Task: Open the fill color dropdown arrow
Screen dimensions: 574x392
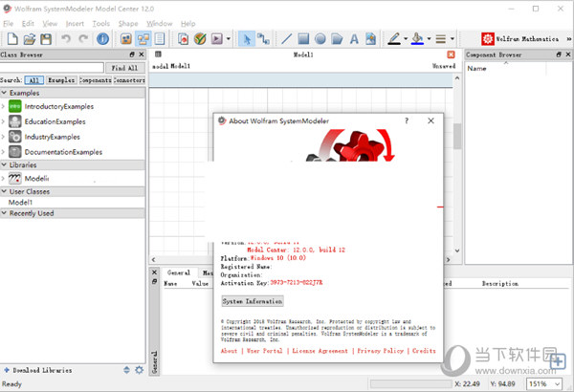Action: click(x=429, y=38)
